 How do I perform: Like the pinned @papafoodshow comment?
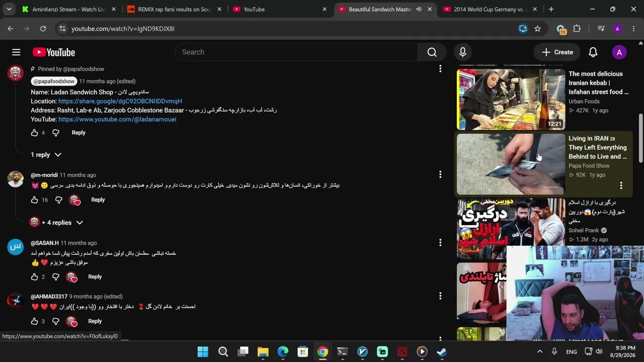(34, 133)
